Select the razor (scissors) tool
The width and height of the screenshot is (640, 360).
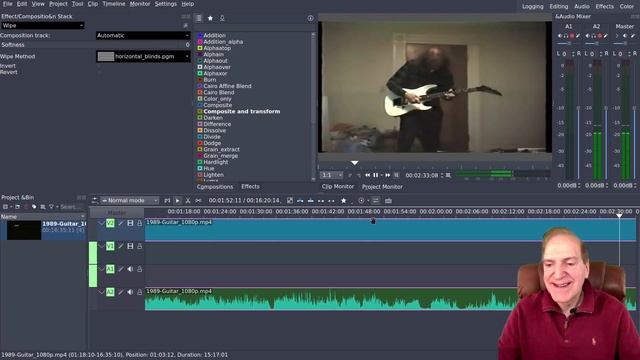coord(188,200)
